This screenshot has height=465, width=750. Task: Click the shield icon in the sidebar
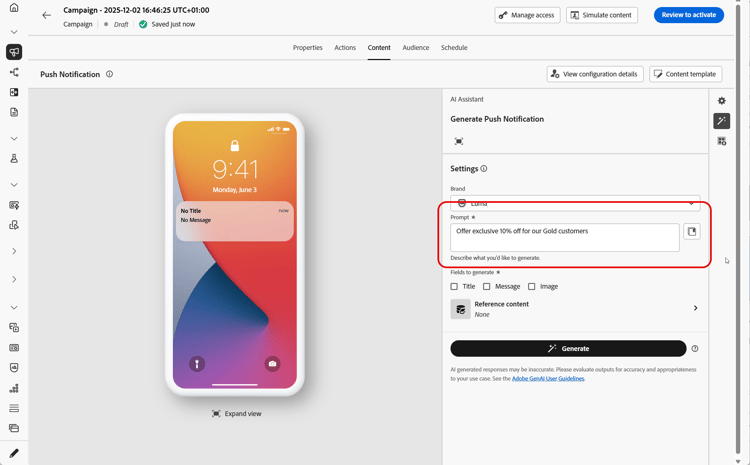click(14, 367)
